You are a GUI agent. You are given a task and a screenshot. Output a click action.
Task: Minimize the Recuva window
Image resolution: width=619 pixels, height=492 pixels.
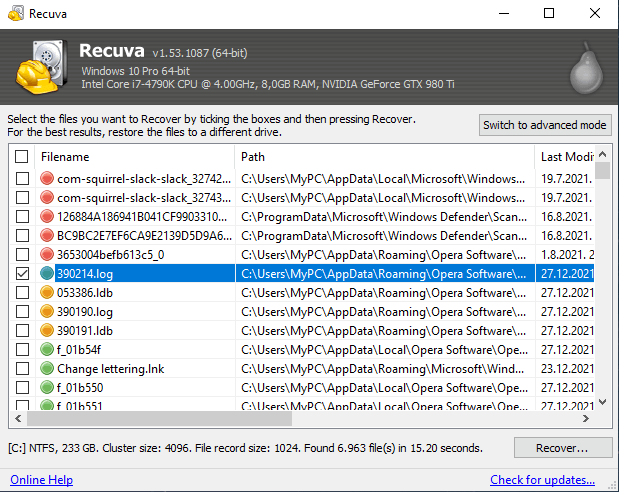tap(504, 13)
